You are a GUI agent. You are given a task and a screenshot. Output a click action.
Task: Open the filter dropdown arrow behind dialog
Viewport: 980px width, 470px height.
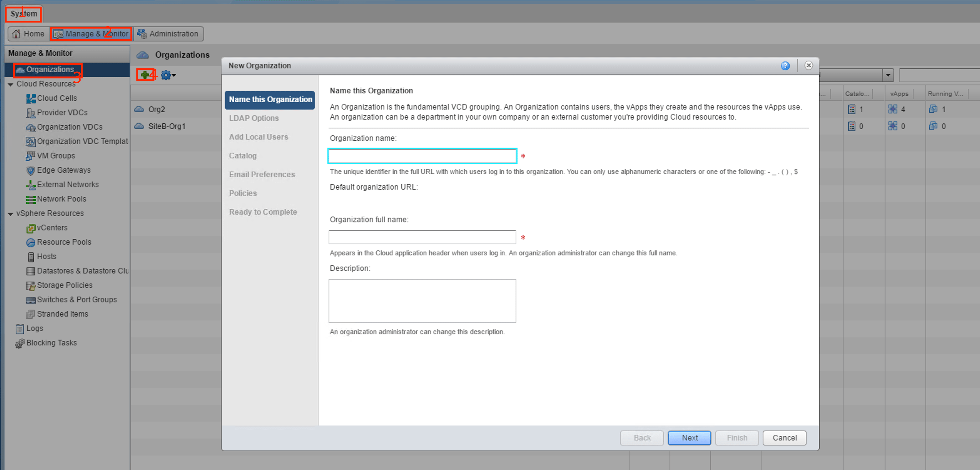tap(888, 75)
